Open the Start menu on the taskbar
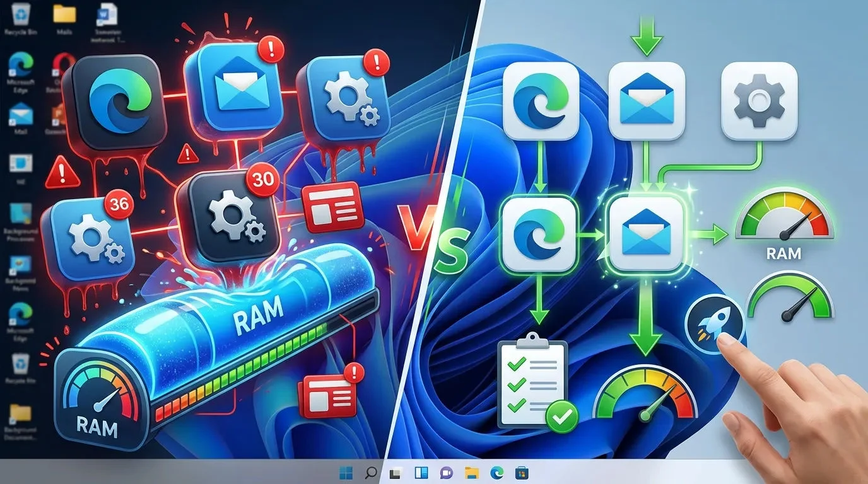Viewport: 868px width, 484px height. (x=347, y=472)
